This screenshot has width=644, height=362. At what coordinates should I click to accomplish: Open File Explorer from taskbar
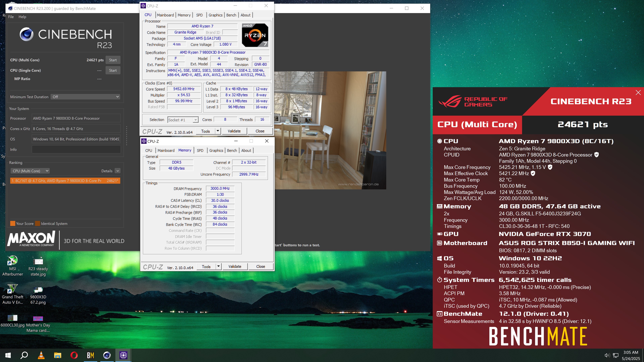(58, 355)
